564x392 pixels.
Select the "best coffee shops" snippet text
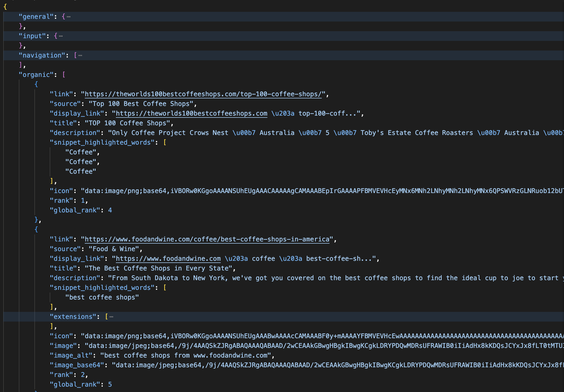pyautogui.click(x=102, y=297)
